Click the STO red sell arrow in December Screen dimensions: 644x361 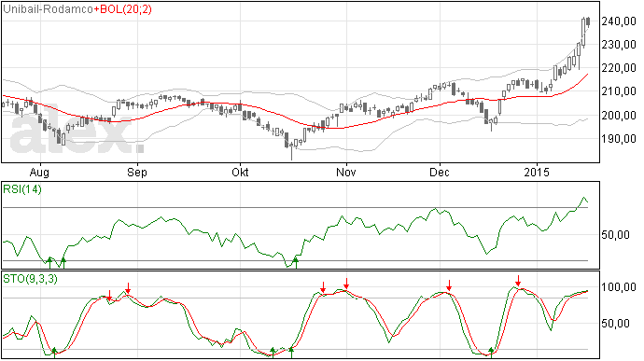(x=449, y=285)
